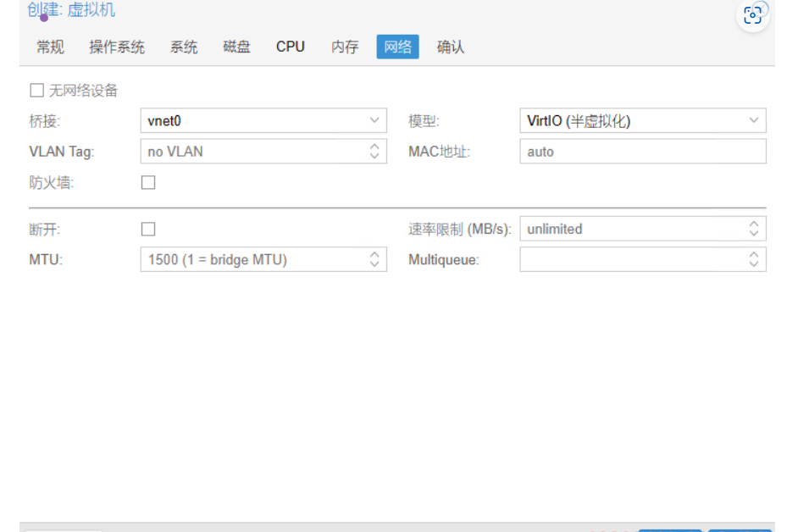
Task: Click the MAC地址 auto input field
Action: point(643,151)
